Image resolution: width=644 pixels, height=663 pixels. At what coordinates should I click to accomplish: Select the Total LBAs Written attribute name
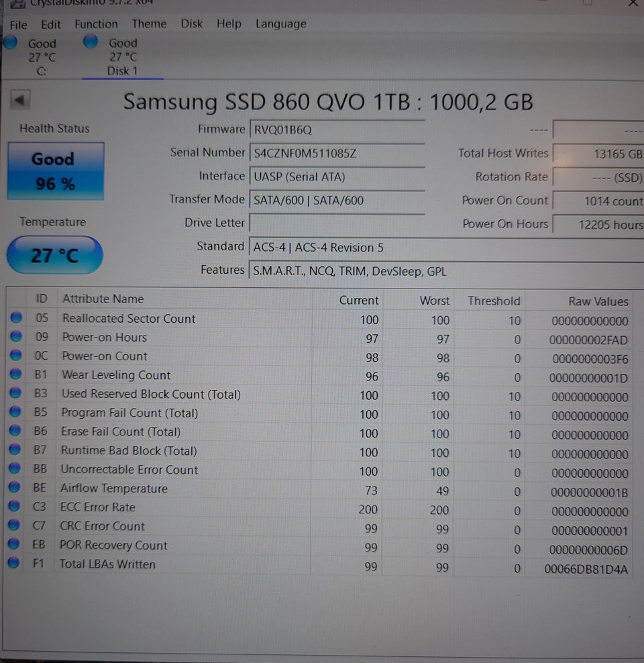pyautogui.click(x=107, y=564)
